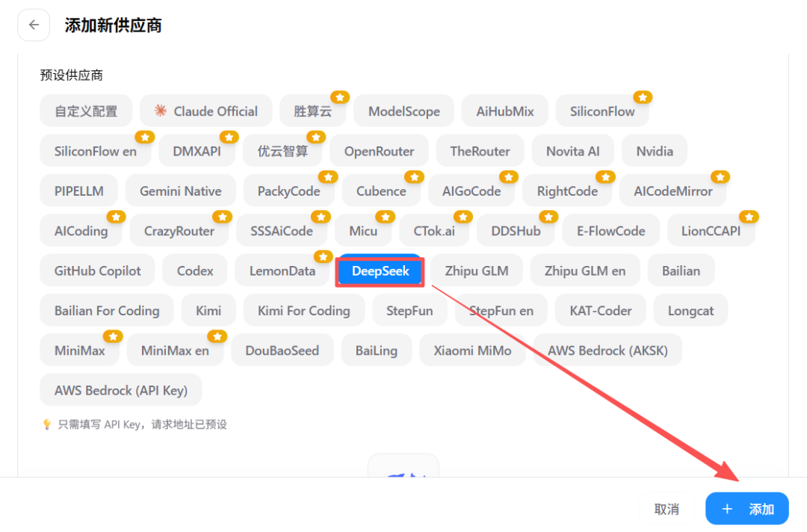Pick the StepFun provider
Screen dimensions: 807x532
(409, 311)
